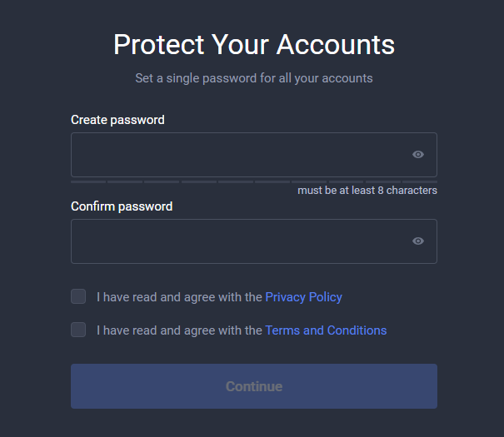Image resolution: width=504 pixels, height=437 pixels.
Task: Click the second segment of the strength meter
Action: (x=125, y=181)
